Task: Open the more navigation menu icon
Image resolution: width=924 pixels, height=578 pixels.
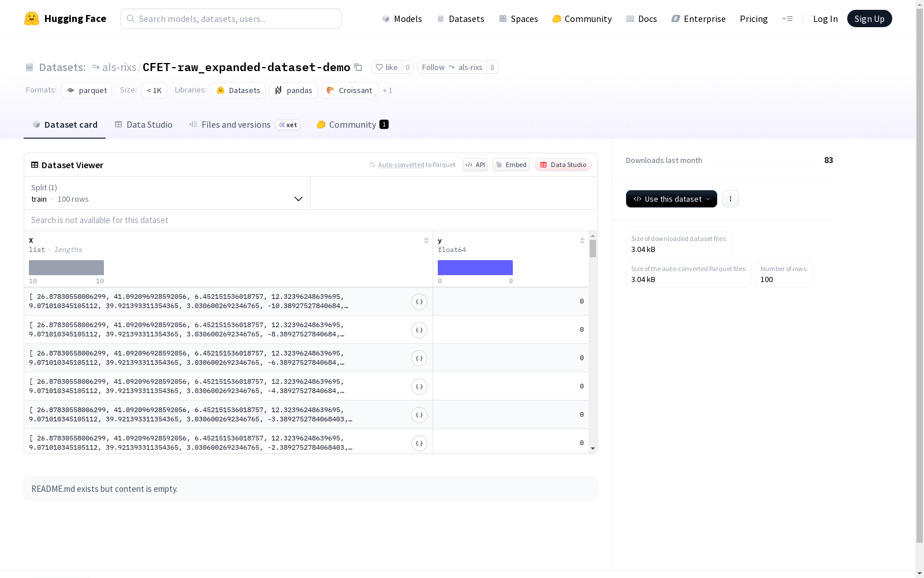Action: click(x=787, y=18)
